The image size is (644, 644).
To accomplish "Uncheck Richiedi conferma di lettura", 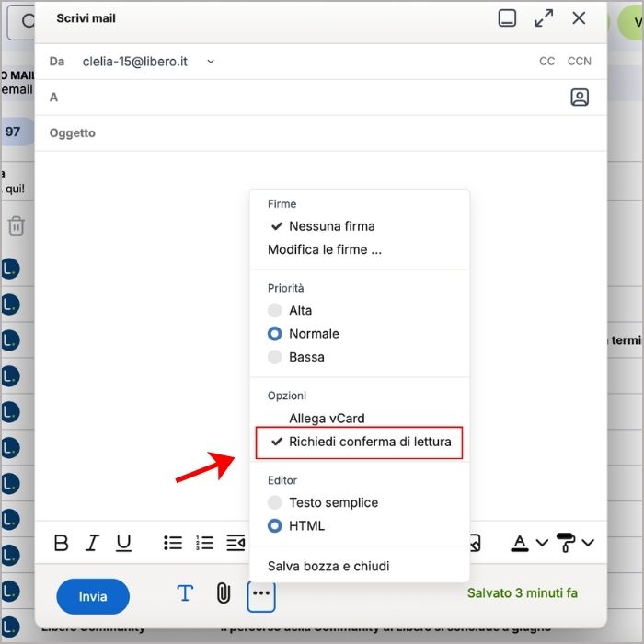I will point(360,442).
